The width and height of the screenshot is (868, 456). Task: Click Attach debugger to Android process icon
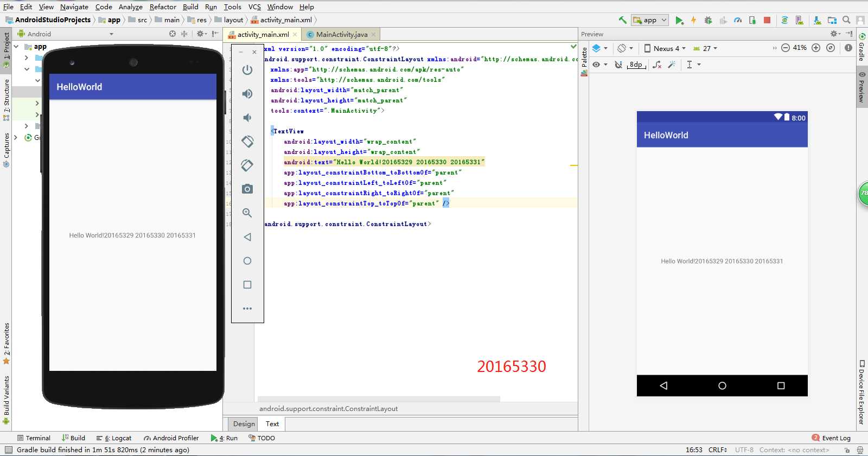[752, 20]
